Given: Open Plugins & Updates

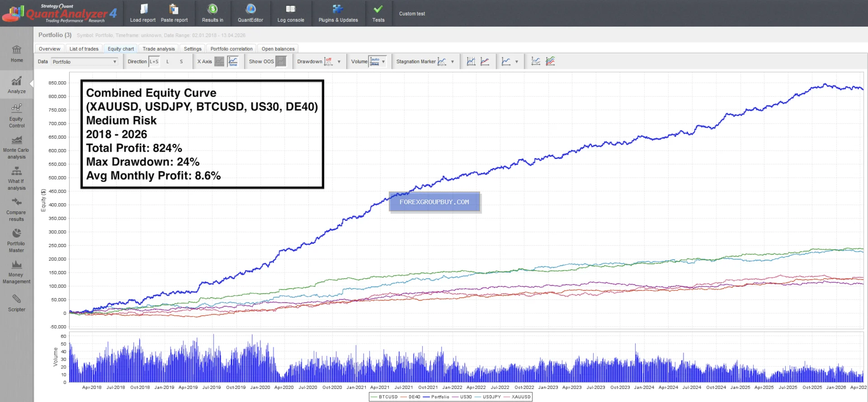Looking at the screenshot, I should coord(338,14).
